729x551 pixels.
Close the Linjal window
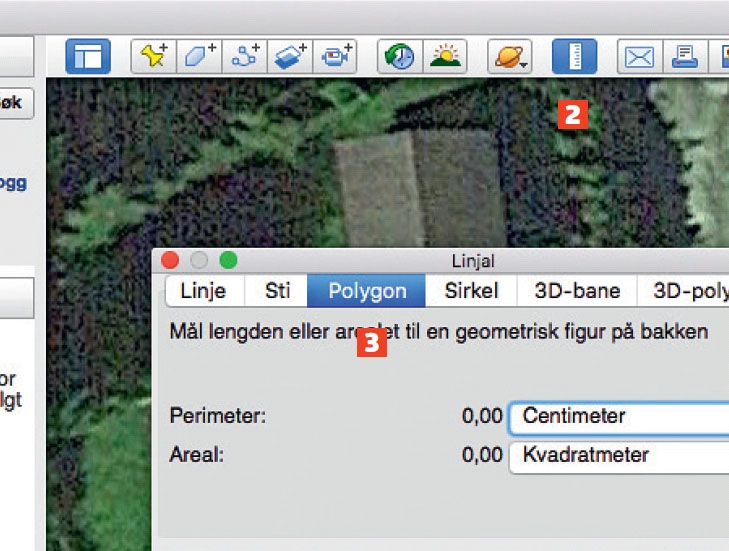[170, 260]
